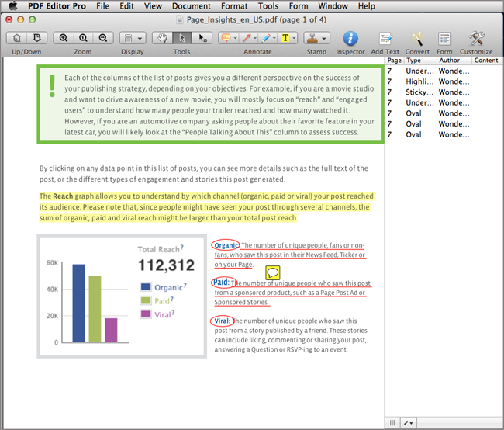Sort annotations by Page column header

pos(395,61)
